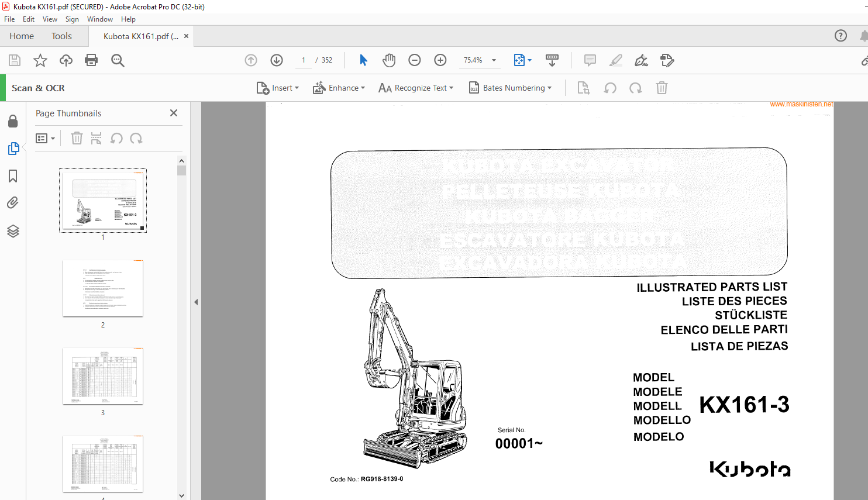Select page 3 thumbnail
Screen dimensions: 868x500
click(x=103, y=376)
